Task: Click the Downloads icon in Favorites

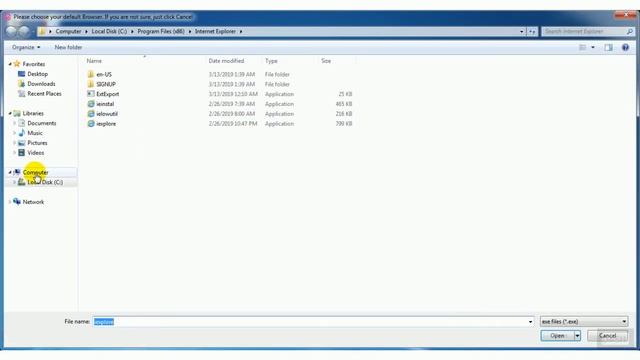Action: 22,84
